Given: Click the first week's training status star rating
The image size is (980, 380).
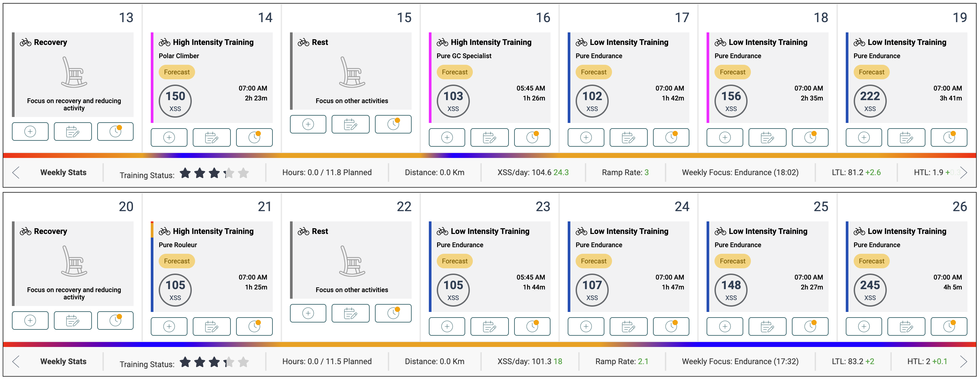Looking at the screenshot, I should coord(214,173).
